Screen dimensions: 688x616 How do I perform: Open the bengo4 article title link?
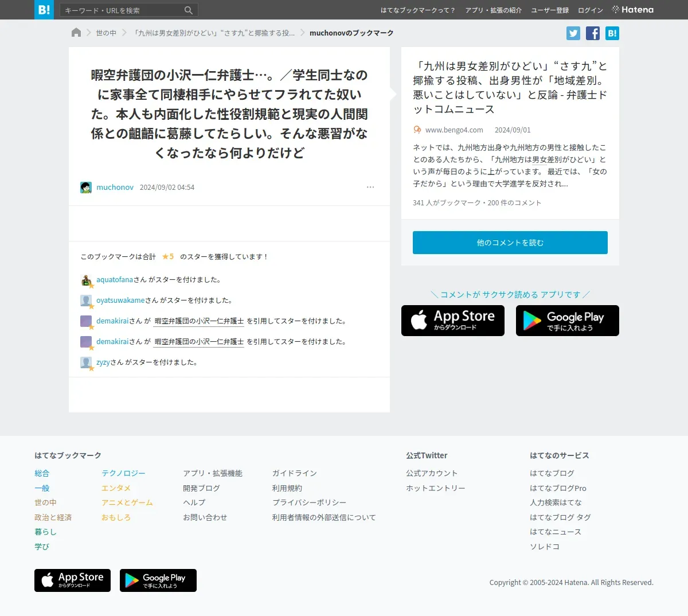(510, 88)
